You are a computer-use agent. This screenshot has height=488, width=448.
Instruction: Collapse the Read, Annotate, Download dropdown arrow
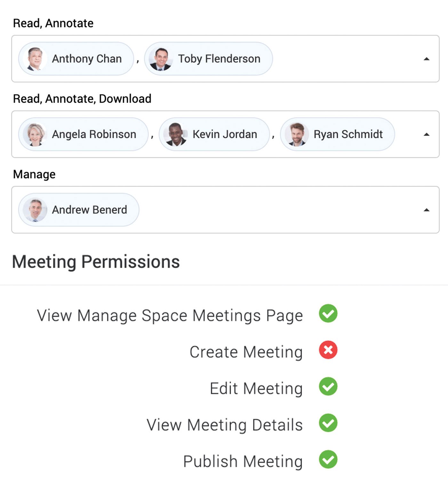pyautogui.click(x=426, y=134)
